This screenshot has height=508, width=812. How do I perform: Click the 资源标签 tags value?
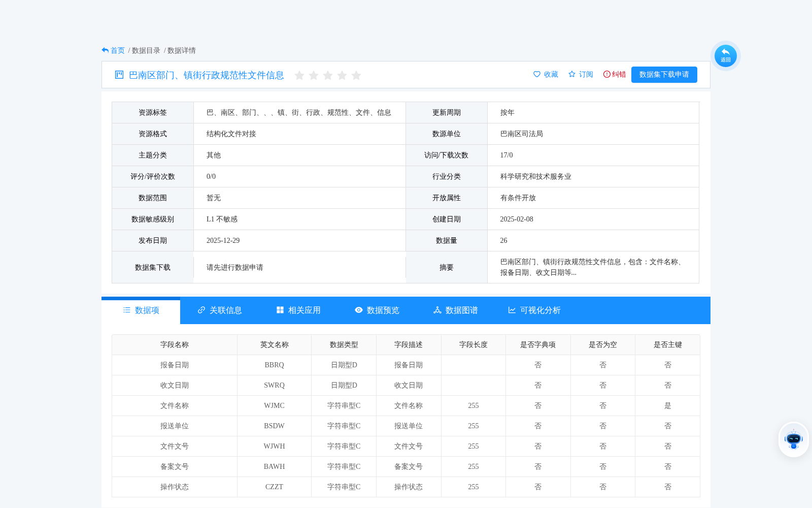tap(299, 113)
